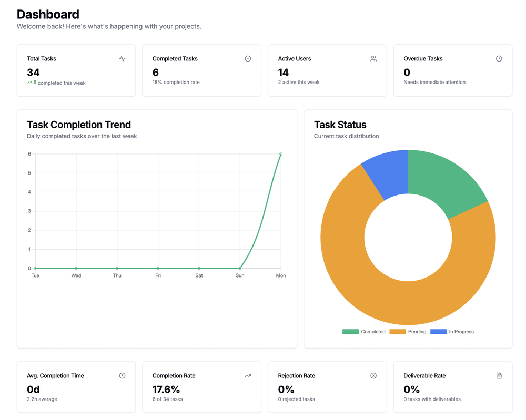
Task: Click '6 completed this week' text
Action: (59, 83)
